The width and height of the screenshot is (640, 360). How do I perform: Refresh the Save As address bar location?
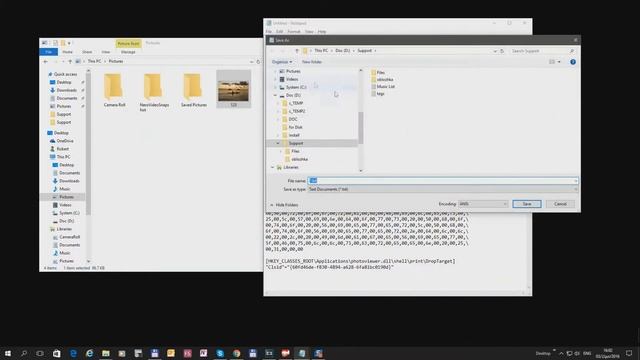[x=502, y=51]
